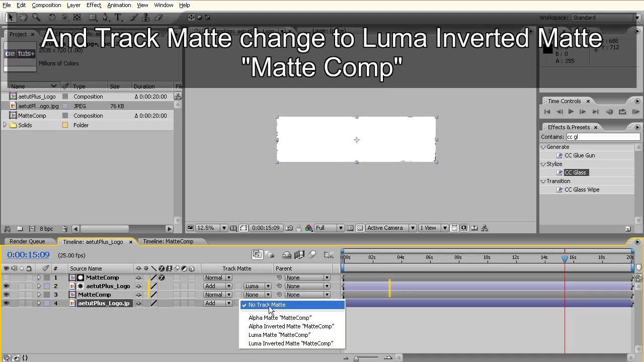Select the Selection arrow tool
The image size is (644, 362).
coord(11,17)
